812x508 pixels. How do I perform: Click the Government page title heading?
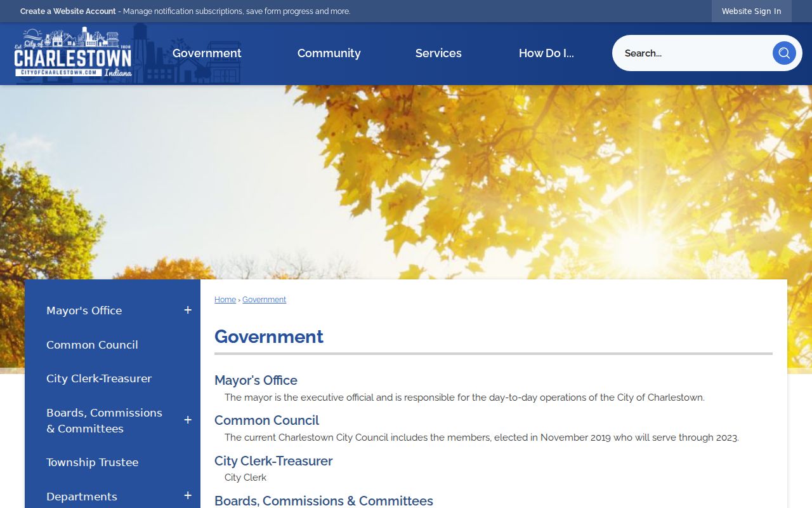[269, 337]
